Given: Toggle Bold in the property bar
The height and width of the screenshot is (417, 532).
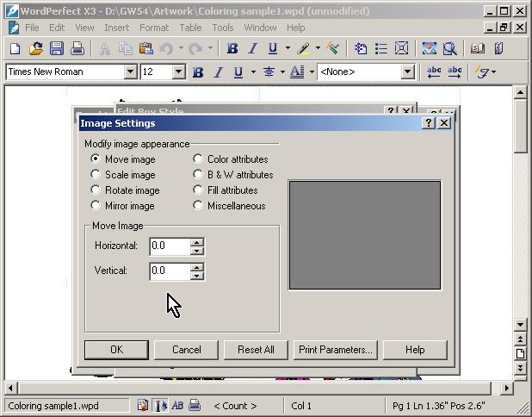Looking at the screenshot, I should (198, 72).
